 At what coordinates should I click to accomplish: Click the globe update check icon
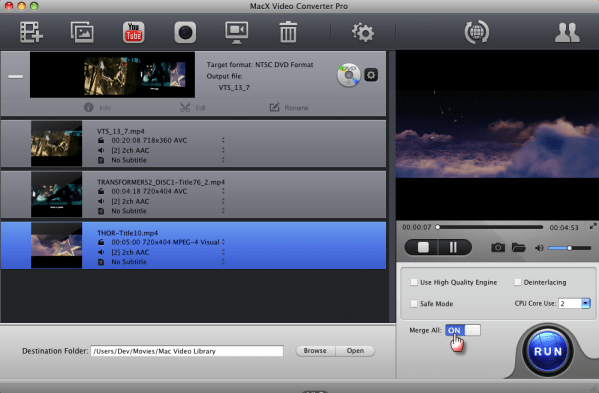(x=476, y=32)
